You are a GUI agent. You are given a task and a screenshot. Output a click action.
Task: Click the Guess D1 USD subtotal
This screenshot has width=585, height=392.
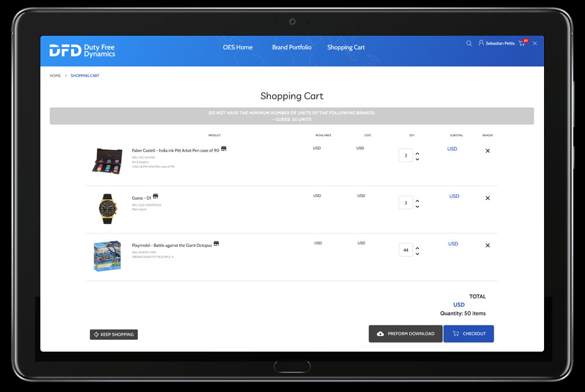click(x=454, y=196)
